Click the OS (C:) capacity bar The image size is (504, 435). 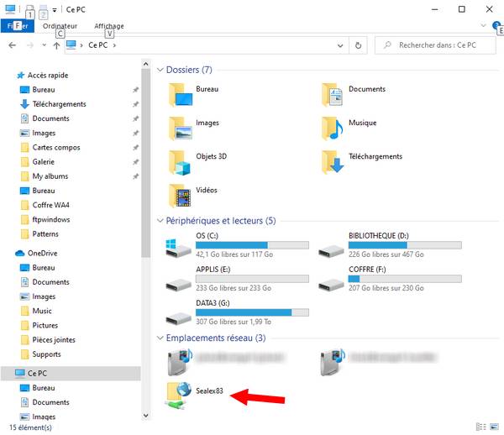tap(252, 245)
